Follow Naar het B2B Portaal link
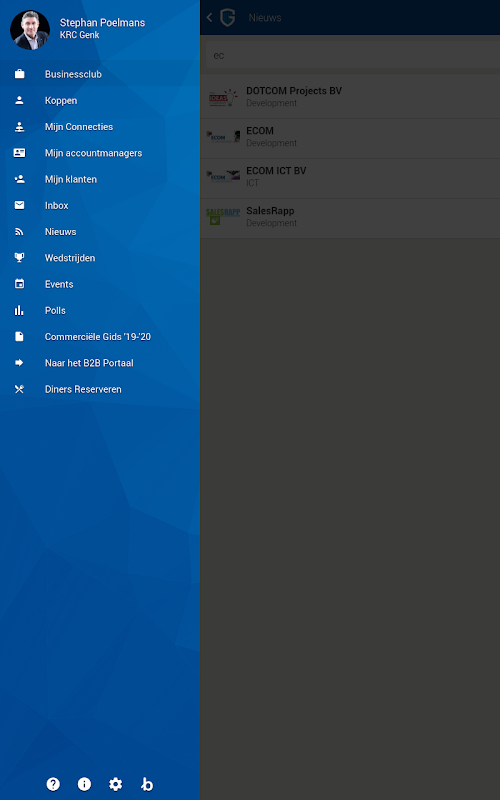This screenshot has width=500, height=800. tap(99, 363)
